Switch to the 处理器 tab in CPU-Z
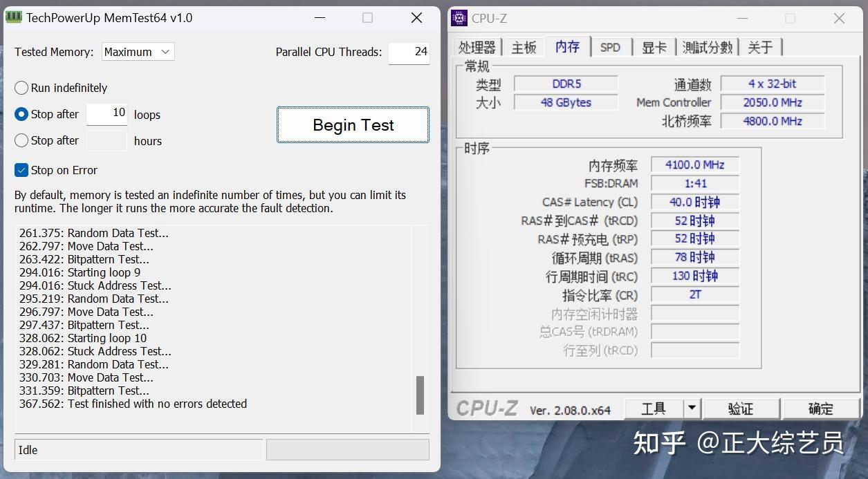The image size is (868, 479). pyautogui.click(x=477, y=47)
